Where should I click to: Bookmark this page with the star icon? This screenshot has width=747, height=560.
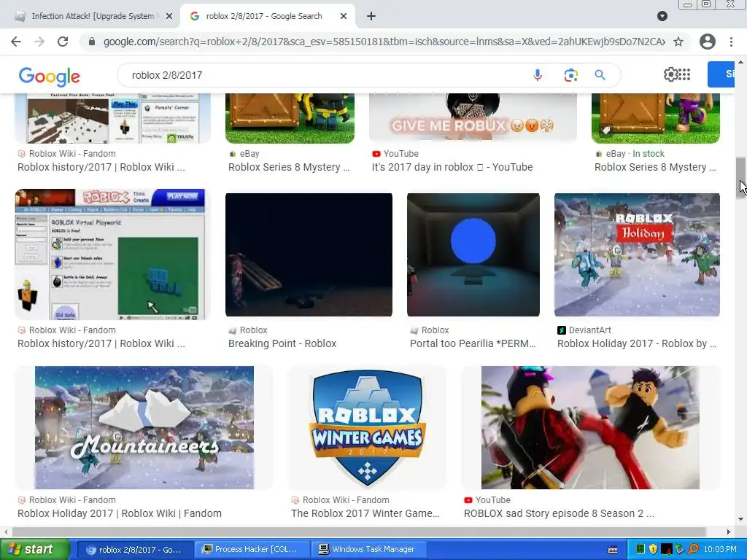678,42
